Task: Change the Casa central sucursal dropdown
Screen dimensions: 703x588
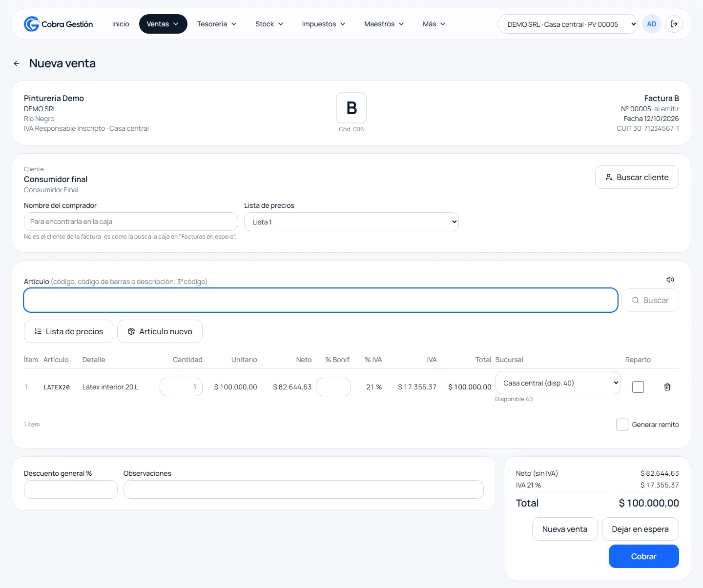Action: (x=558, y=383)
